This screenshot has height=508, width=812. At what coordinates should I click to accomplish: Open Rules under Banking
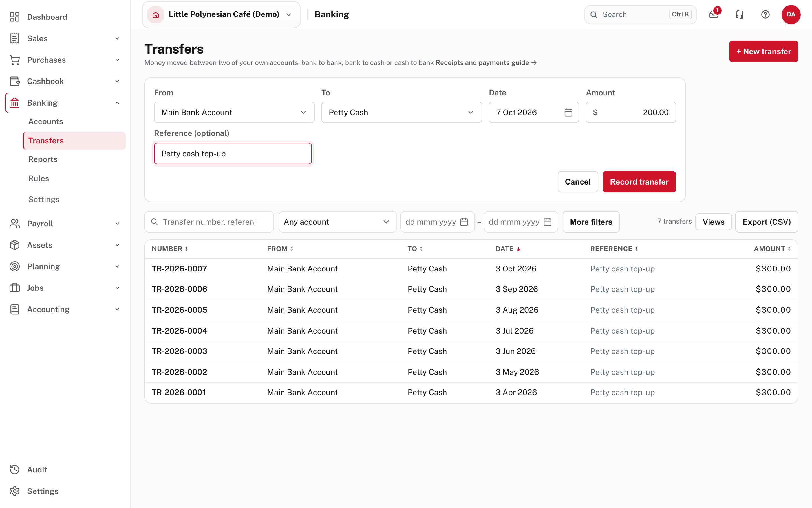tap(39, 178)
